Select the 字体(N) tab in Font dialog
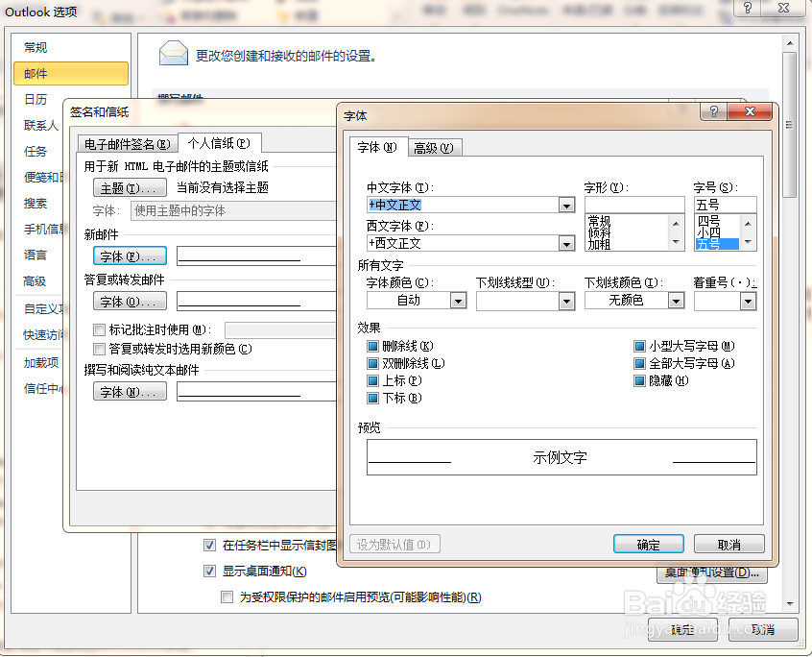The height and width of the screenshot is (657, 812). tap(377, 148)
